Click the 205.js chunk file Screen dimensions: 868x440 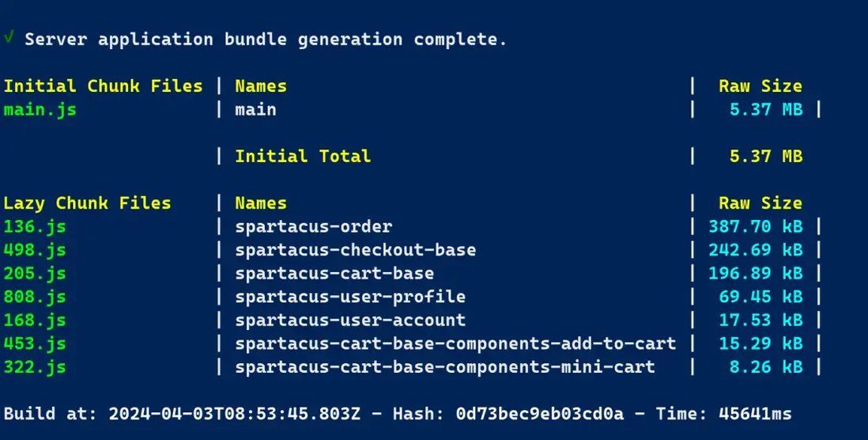(x=35, y=273)
